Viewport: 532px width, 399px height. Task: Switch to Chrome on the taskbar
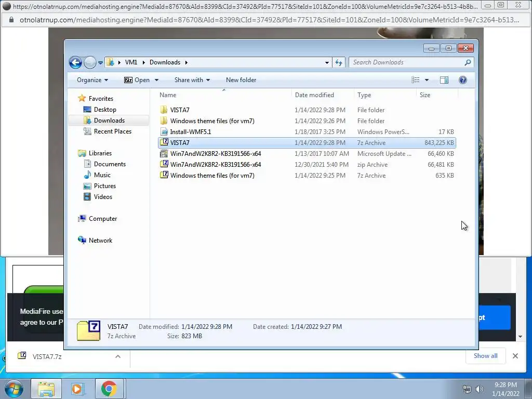point(109,389)
